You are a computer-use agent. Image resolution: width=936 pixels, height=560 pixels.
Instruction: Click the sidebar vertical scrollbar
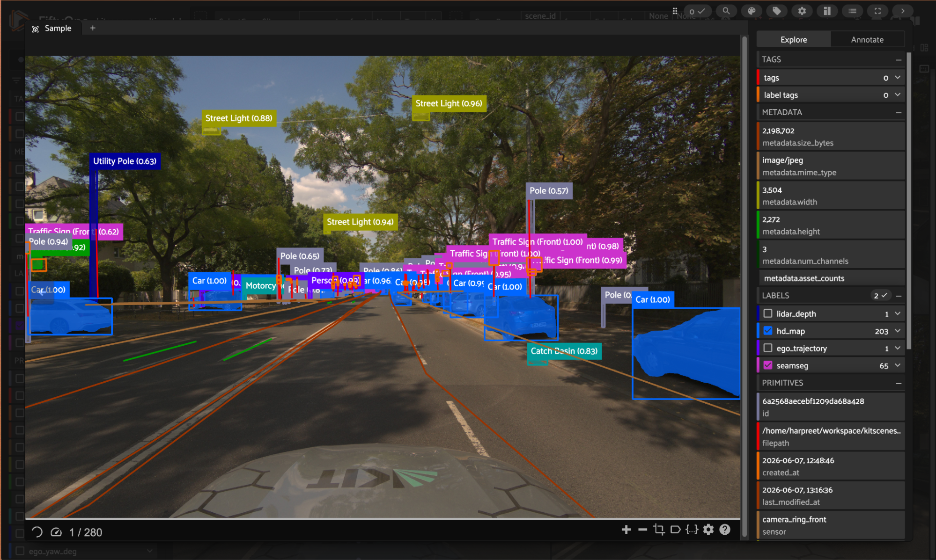coord(909,200)
